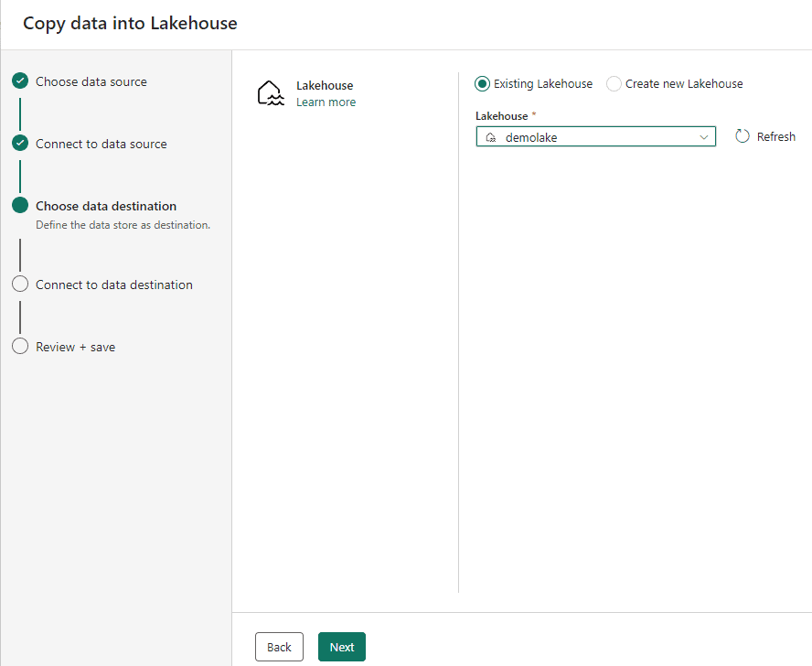Click the Choose data source checkmark icon
Image resolution: width=812 pixels, height=666 pixels.
pyautogui.click(x=20, y=81)
